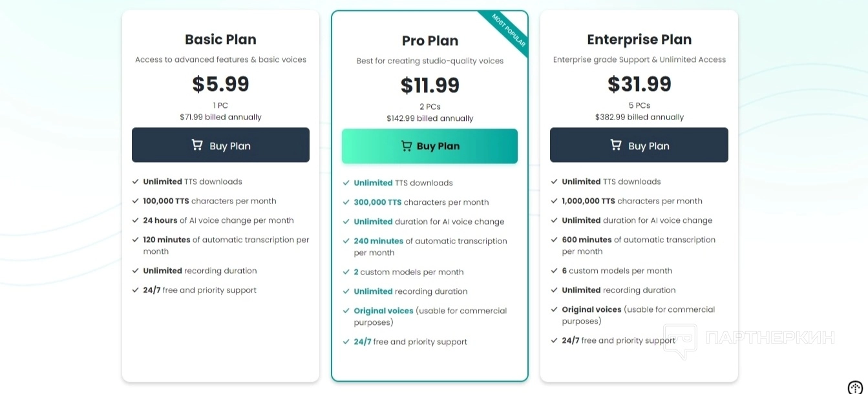Click checkmark next to Basic "24 hours" feature
Image resolution: width=868 pixels, height=394 pixels.
pos(136,220)
